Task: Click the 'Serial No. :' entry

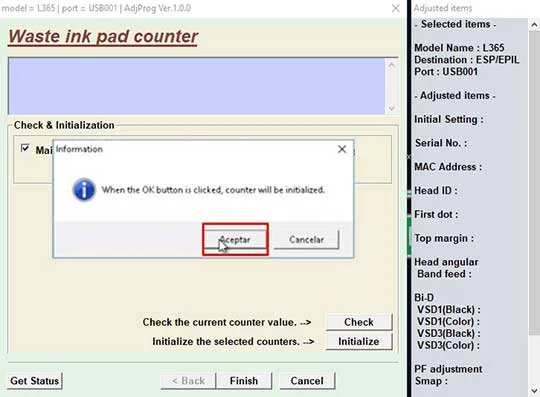Action: pos(441,143)
